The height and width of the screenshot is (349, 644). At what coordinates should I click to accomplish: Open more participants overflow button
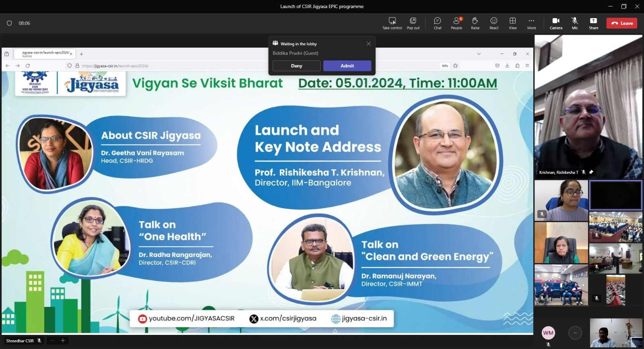575,332
